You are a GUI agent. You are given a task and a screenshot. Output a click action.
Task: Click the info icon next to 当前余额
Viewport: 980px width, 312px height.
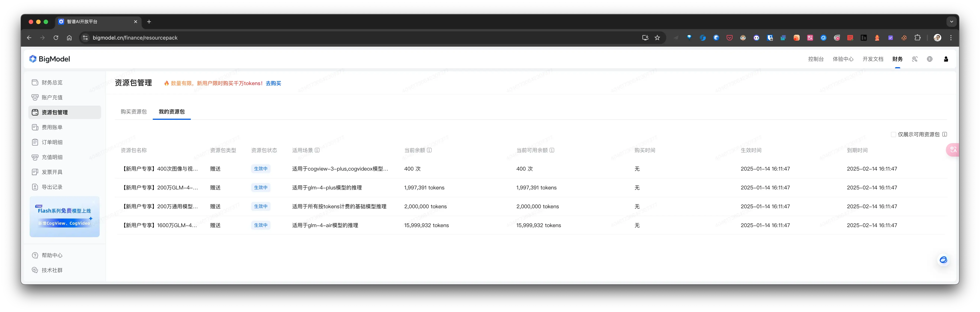429,150
